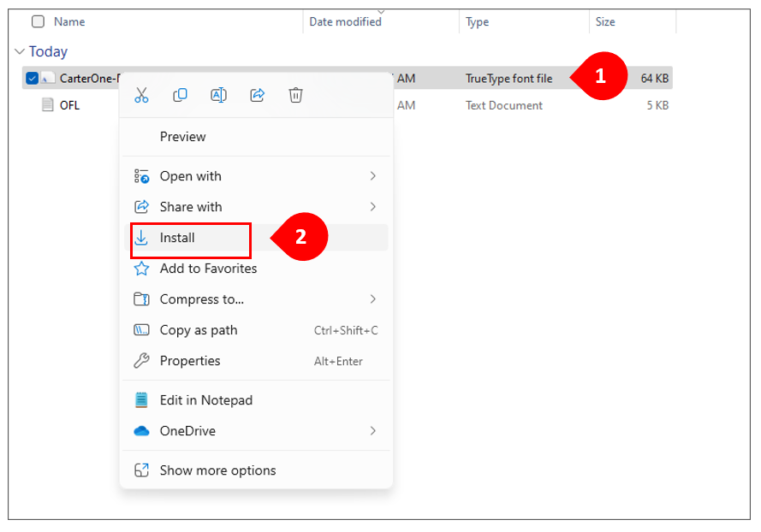This screenshot has height=532, width=761.
Task: Expand the OneDrive submenu arrow
Action: pos(372,431)
